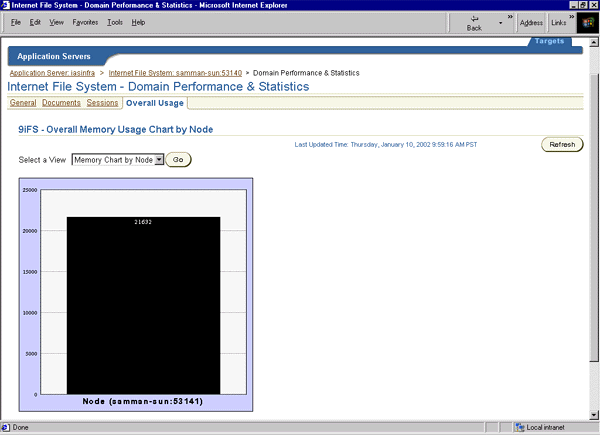Click the Done status bar text
600x435 pixels.
click(20, 427)
